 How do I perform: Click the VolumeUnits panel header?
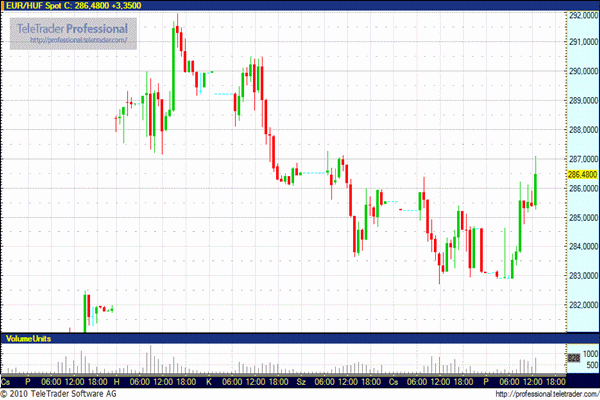(x=30, y=339)
